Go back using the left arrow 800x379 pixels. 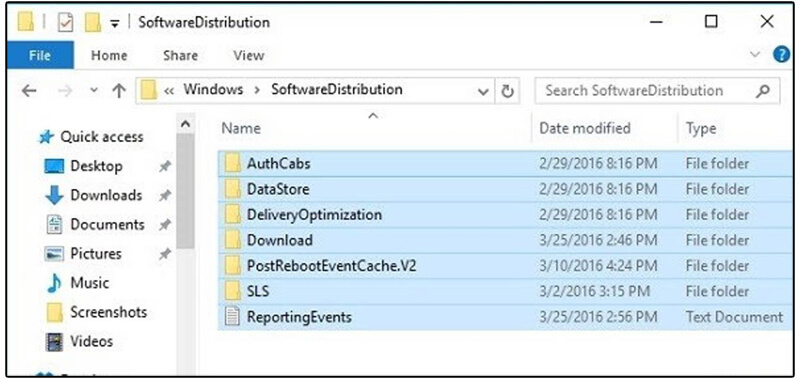[x=29, y=91]
